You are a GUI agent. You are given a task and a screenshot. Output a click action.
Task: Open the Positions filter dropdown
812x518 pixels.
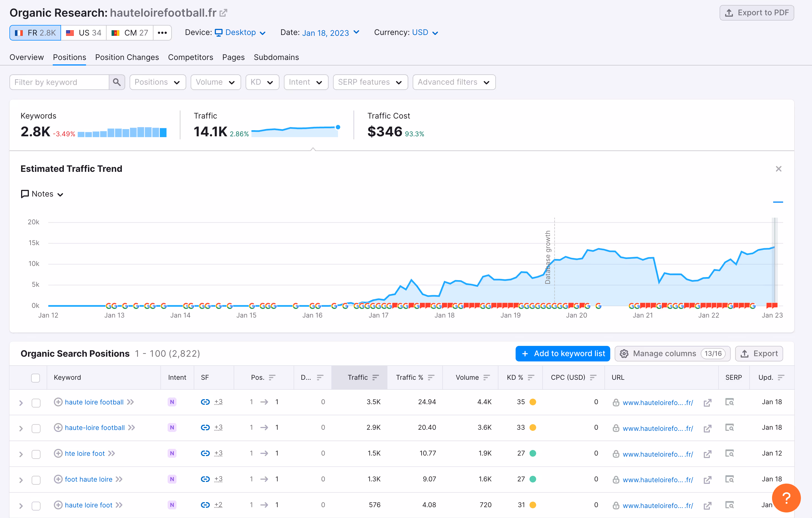pos(157,82)
